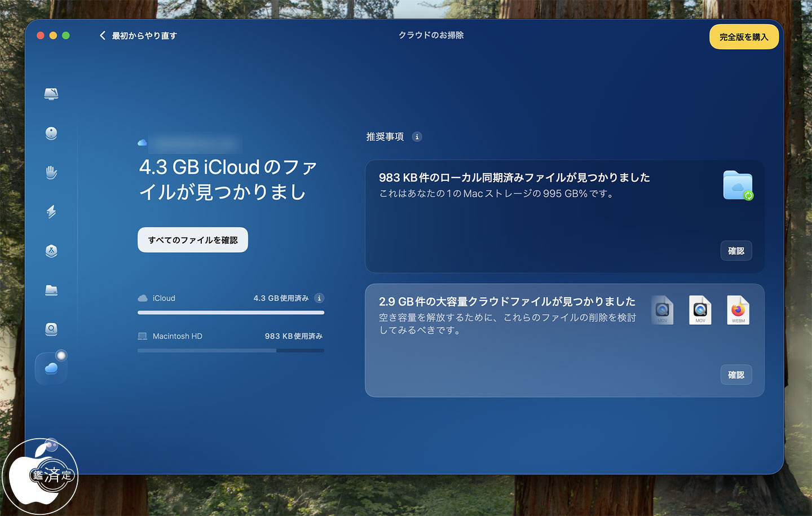This screenshot has width=812, height=516.
Task: Click the Macintosh HD label
Action: click(178, 336)
